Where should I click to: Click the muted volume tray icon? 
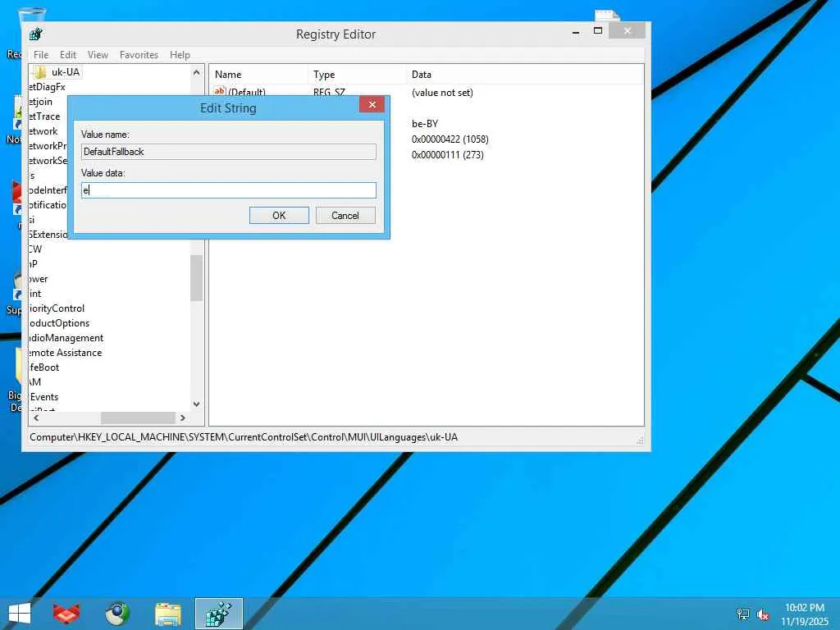point(763,614)
